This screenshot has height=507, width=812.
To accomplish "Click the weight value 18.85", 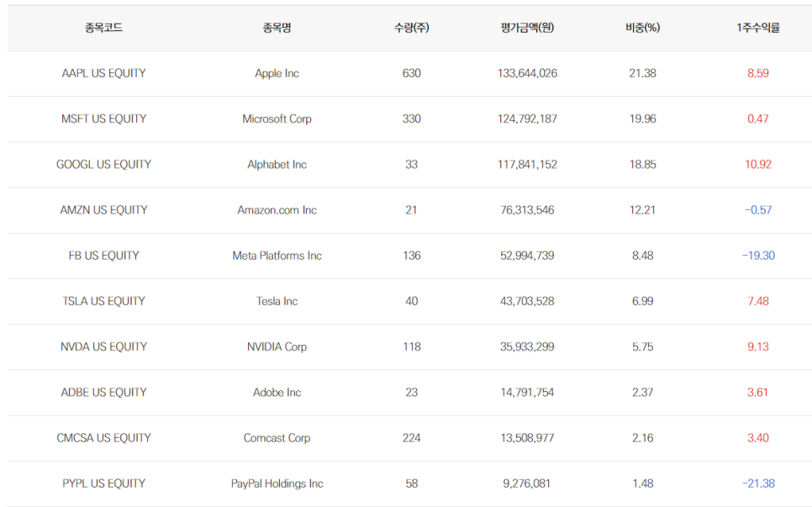I will pyautogui.click(x=643, y=164).
